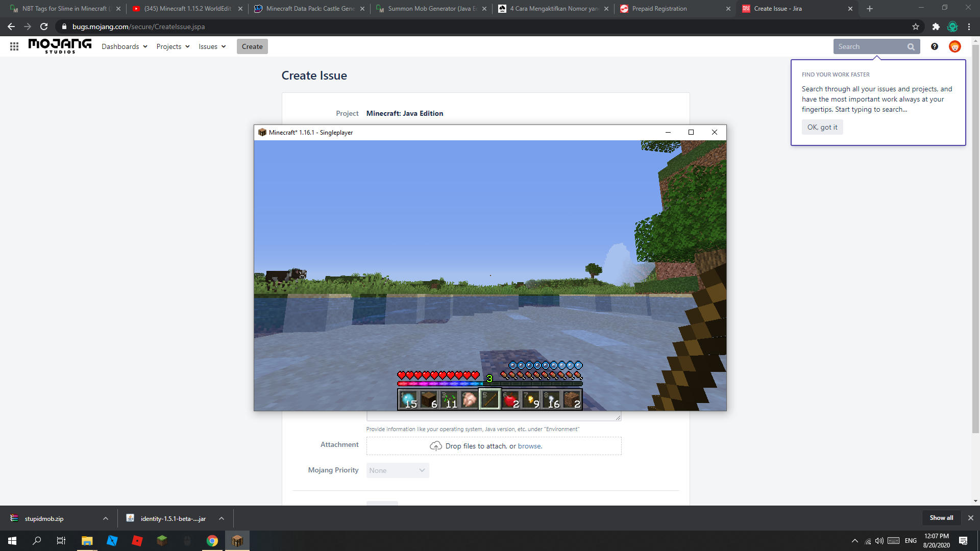Image resolution: width=980 pixels, height=551 pixels.
Task: Click the cloud upload attachment icon
Action: coord(435,446)
